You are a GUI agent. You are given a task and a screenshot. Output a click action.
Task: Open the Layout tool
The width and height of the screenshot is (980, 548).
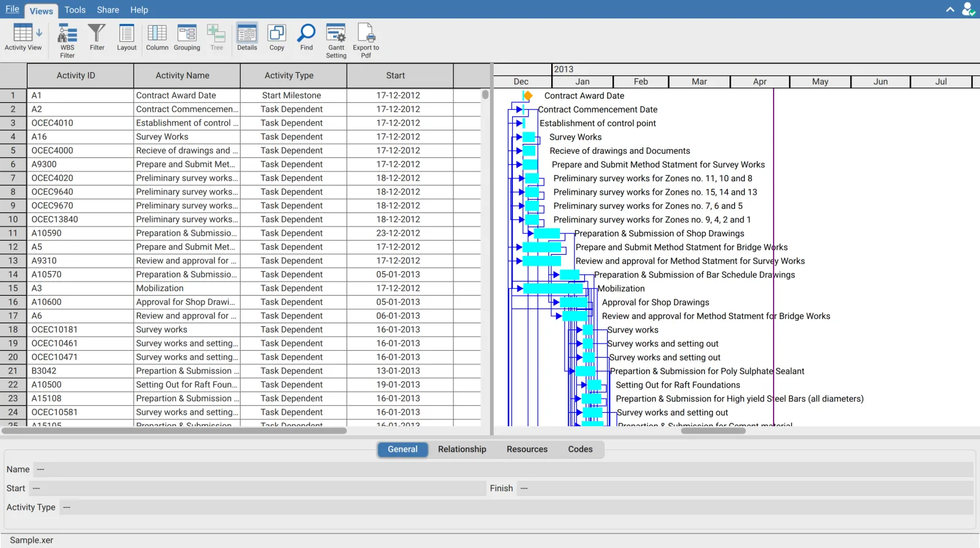click(x=127, y=38)
